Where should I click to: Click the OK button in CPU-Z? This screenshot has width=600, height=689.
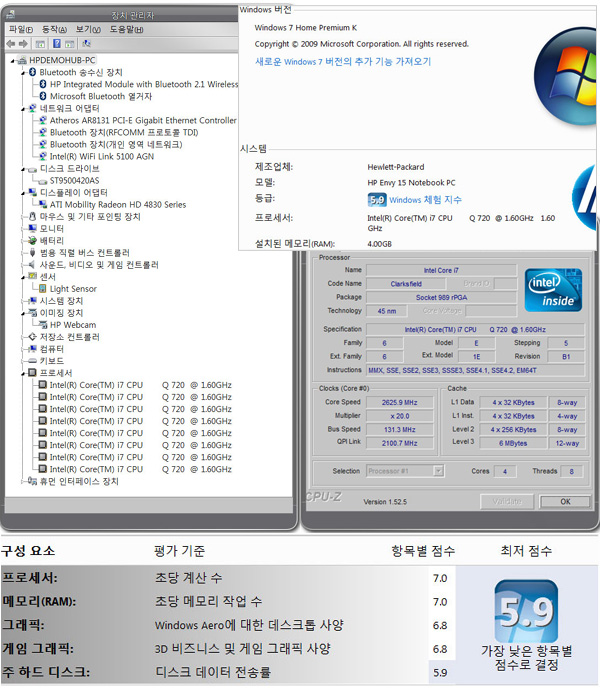point(565,501)
